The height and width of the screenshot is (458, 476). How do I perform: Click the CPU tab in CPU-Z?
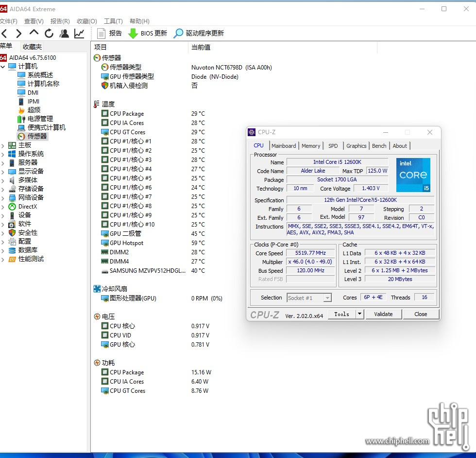point(258,145)
